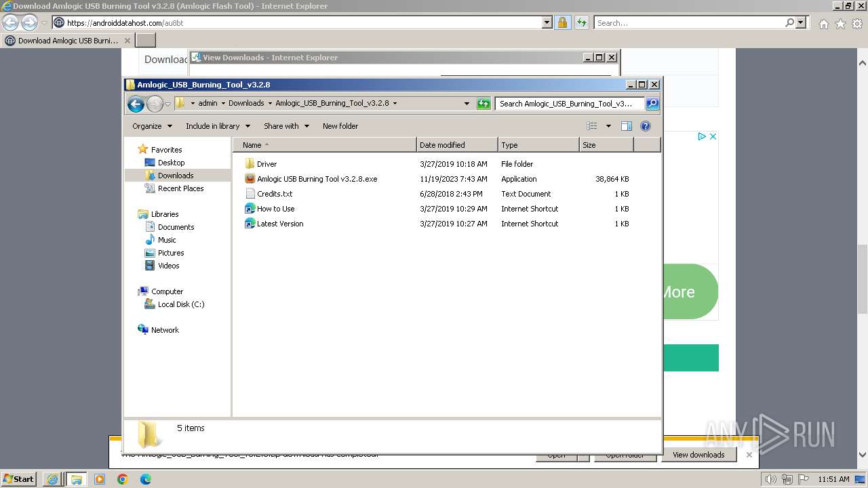Viewport: 868px width, 488px height.
Task: Open IE favorites star icon
Action: [840, 24]
